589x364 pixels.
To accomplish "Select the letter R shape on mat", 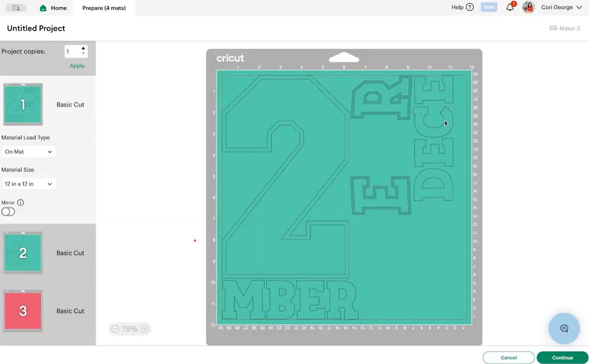I will [x=381, y=97].
